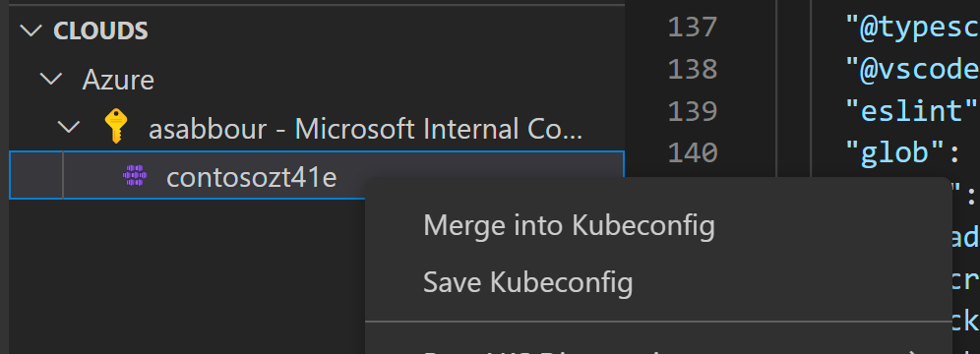This screenshot has height=354, width=980.
Task: Click line number 139 in gutter
Action: click(693, 110)
